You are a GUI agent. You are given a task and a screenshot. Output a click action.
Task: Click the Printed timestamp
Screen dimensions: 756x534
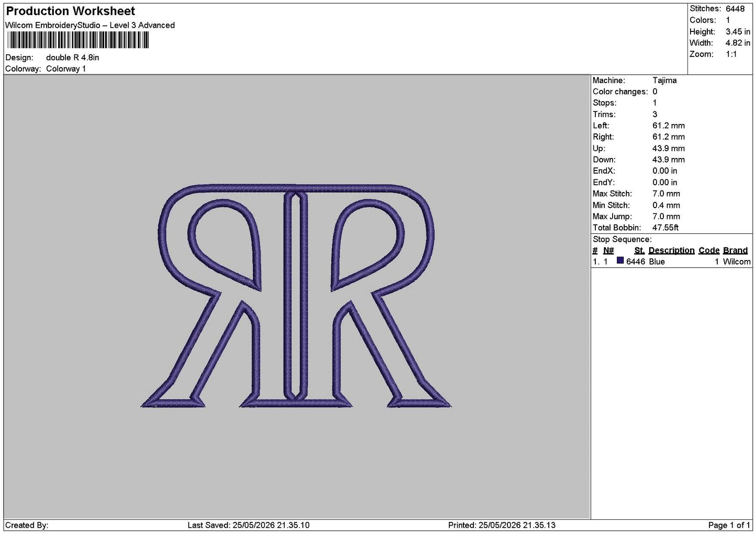(502, 525)
